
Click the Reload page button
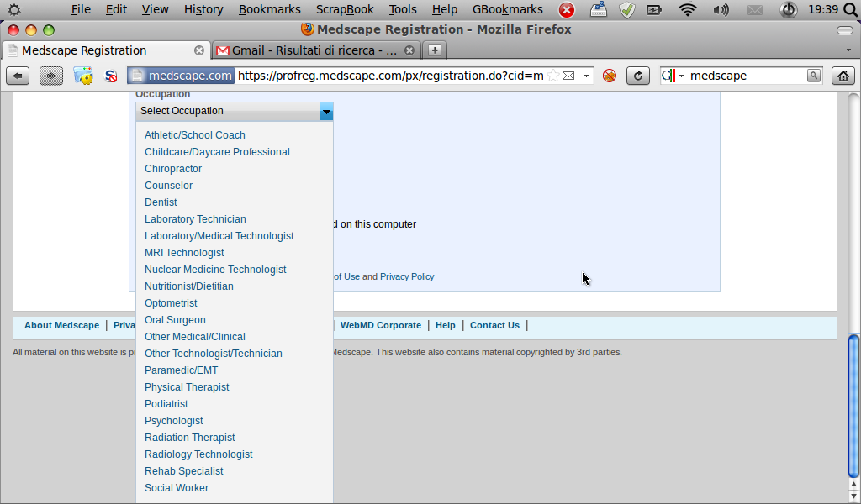tap(638, 76)
